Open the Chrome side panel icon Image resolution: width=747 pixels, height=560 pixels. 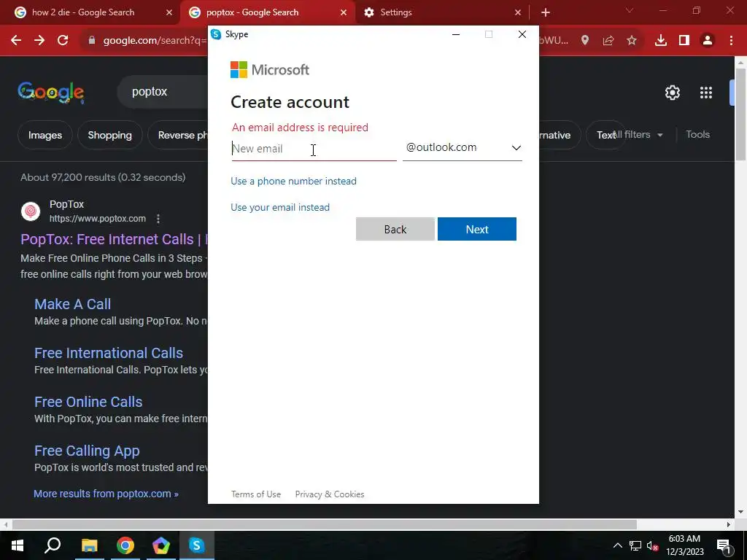coord(684,41)
